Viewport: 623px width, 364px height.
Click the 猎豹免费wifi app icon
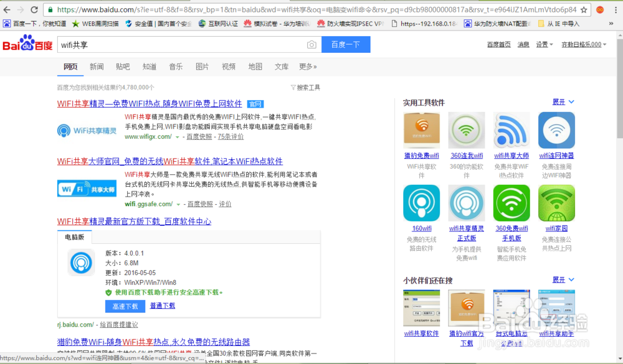(421, 130)
